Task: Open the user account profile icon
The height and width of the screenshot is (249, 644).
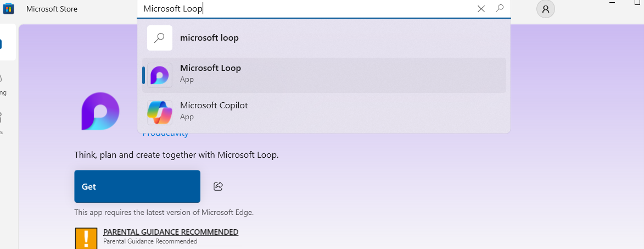Action: tap(545, 9)
